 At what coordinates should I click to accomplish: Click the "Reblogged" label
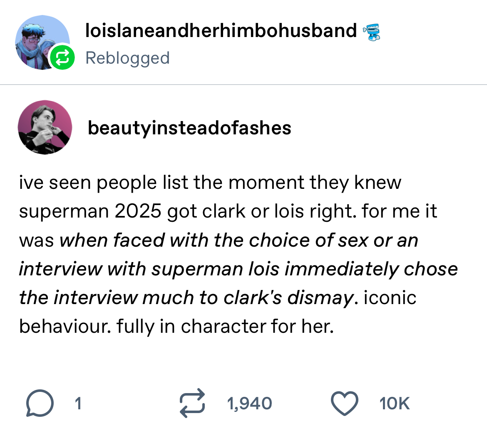point(127,58)
